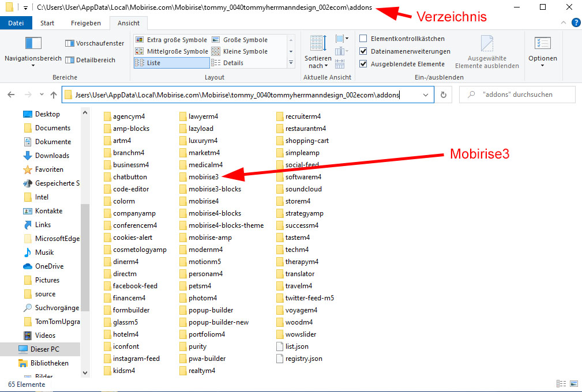The image size is (582, 392).
Task: Enable the Elementkontrollkästchen checkbox
Action: pos(363,39)
